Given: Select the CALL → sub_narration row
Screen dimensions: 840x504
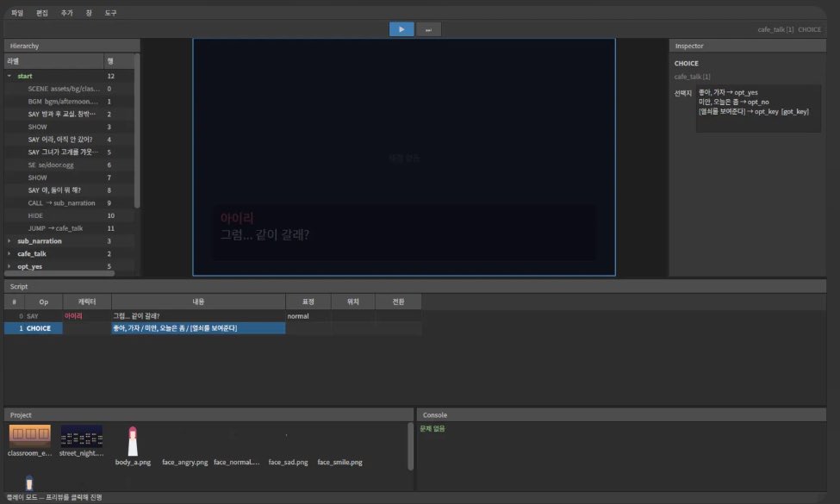Looking at the screenshot, I should point(70,203).
